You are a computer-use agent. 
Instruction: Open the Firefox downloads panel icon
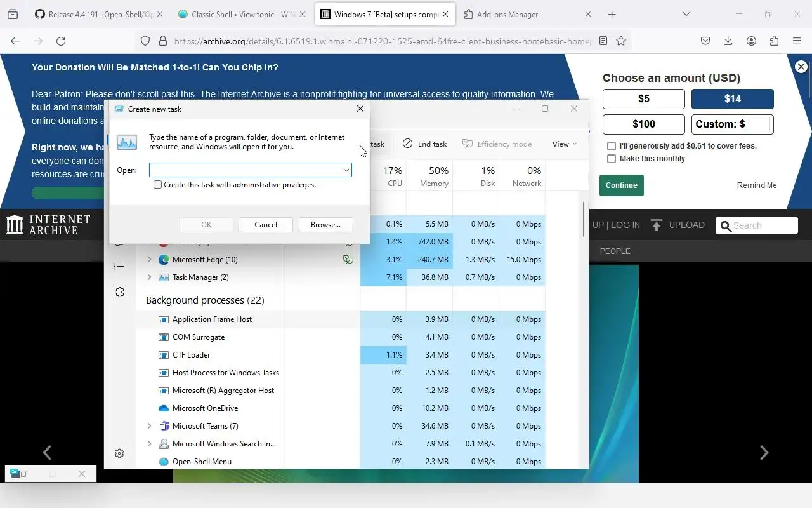(728, 41)
